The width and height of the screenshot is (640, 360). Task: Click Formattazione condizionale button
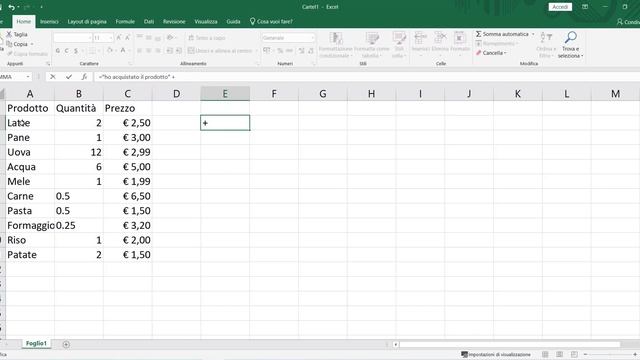[x=336, y=45]
